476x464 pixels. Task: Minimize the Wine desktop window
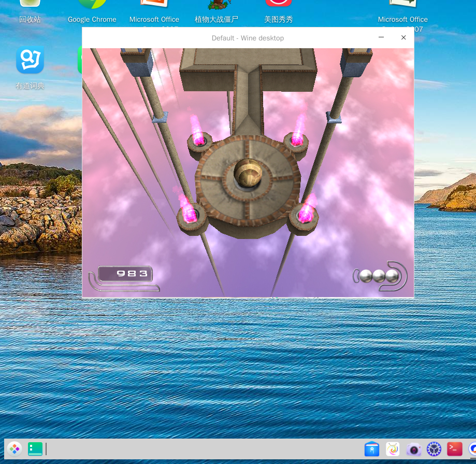tap(381, 37)
